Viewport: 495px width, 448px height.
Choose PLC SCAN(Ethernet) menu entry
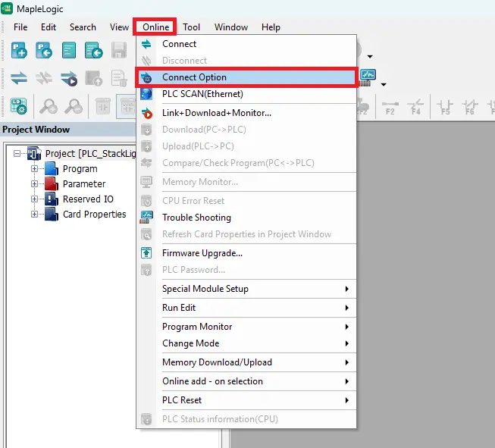(246, 94)
